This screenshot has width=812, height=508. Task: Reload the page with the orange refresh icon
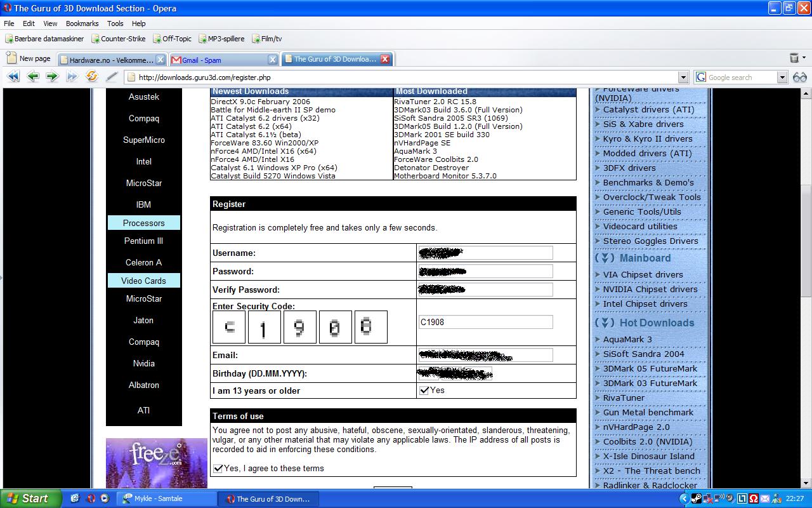click(92, 77)
